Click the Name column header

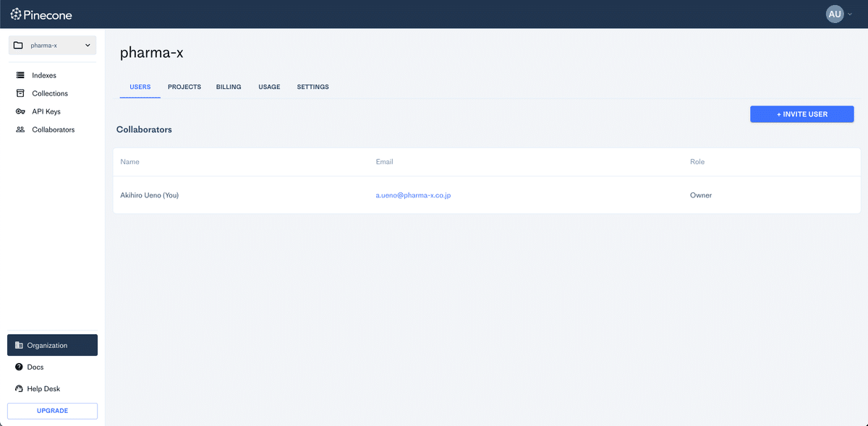tap(129, 162)
